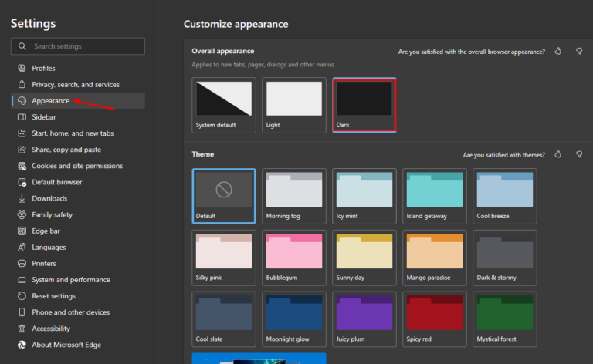Click the System and performance icon
Viewport: 593px width, 364px height.
coord(22,279)
